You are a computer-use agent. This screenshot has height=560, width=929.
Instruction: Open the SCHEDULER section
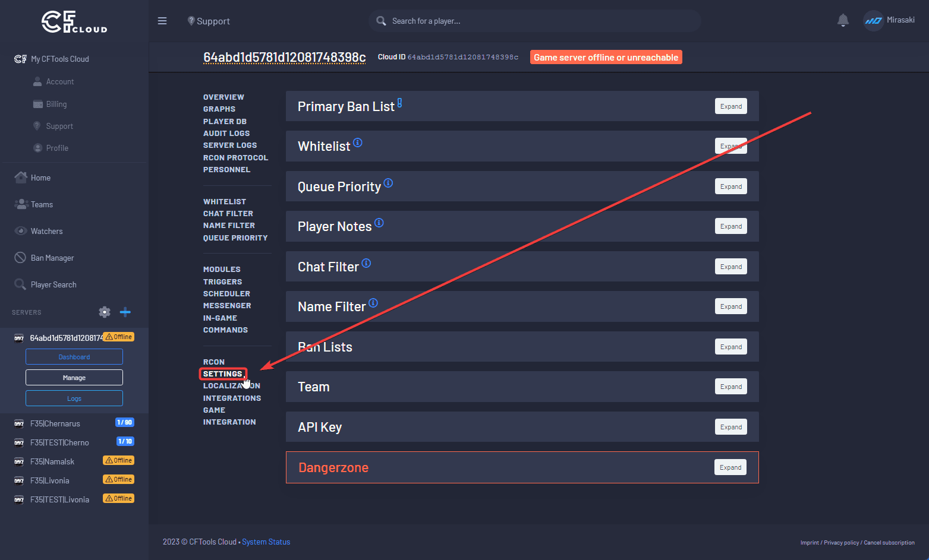click(226, 293)
